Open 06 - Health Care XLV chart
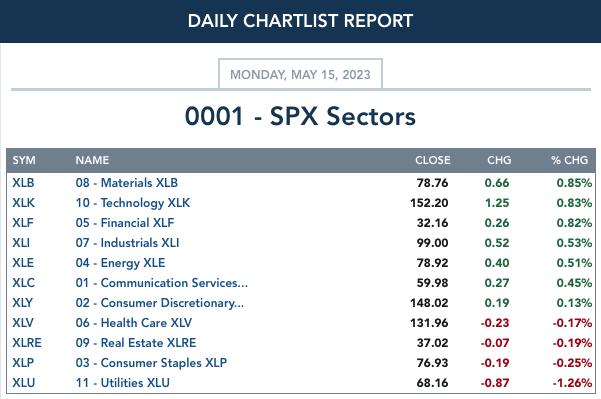The height and width of the screenshot is (399, 601). (x=134, y=323)
